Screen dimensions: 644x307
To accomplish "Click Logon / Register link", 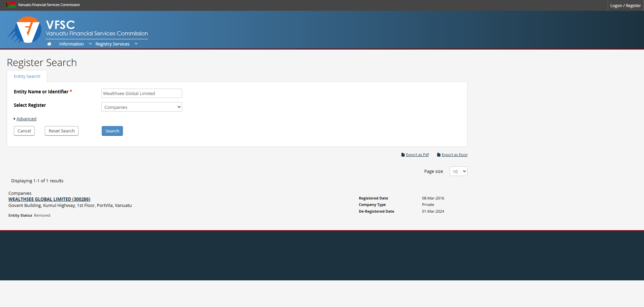I will [x=625, y=5].
